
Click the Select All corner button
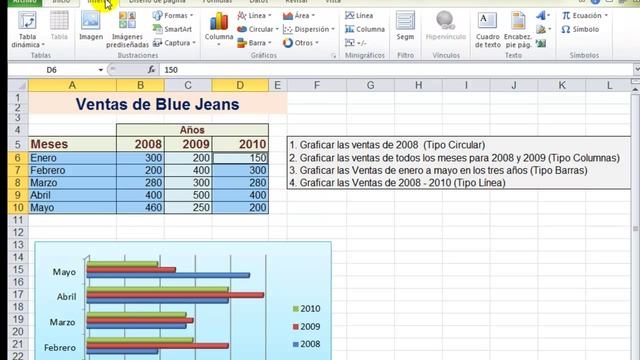coord(18,85)
